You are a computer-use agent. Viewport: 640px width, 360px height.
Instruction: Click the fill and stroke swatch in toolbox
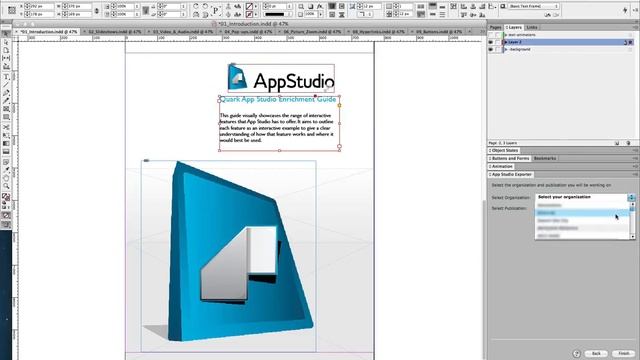point(6,197)
